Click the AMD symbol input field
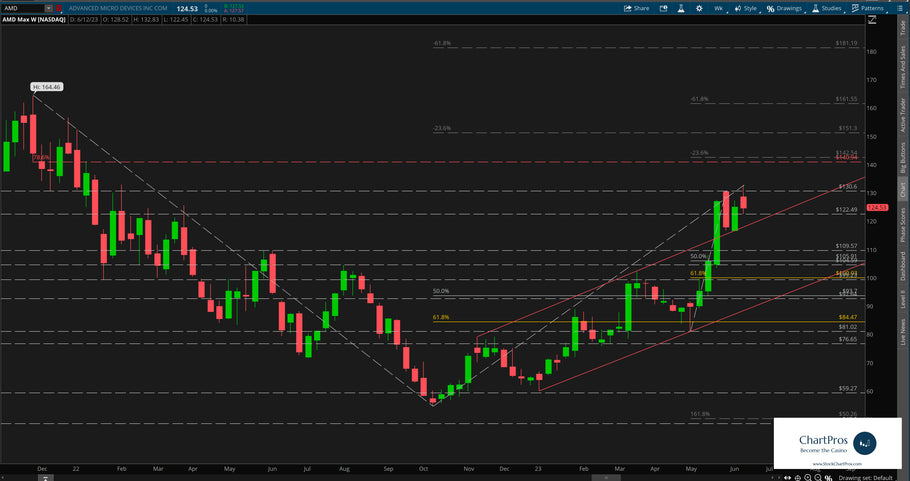Image resolution: width=910 pixels, height=481 pixels. 23,8
